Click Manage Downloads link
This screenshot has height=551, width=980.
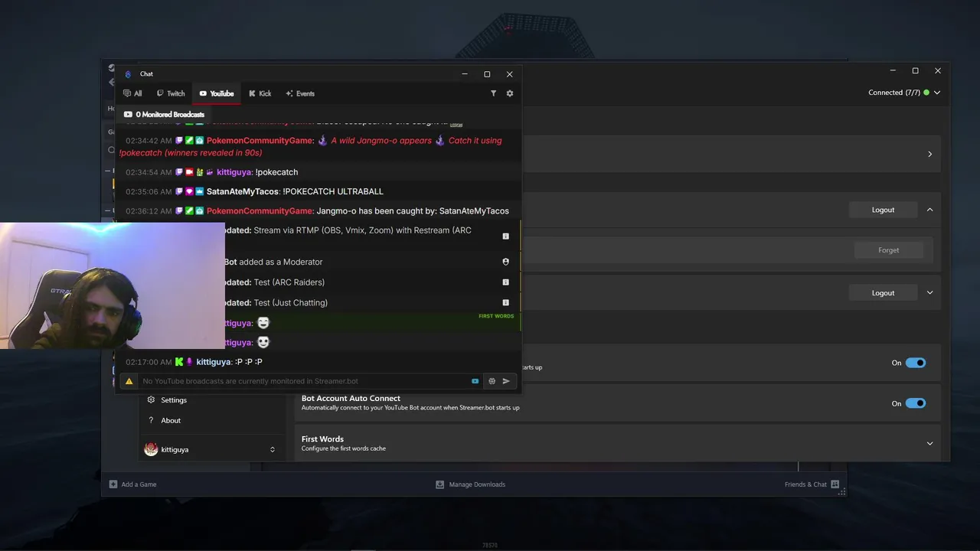click(477, 484)
